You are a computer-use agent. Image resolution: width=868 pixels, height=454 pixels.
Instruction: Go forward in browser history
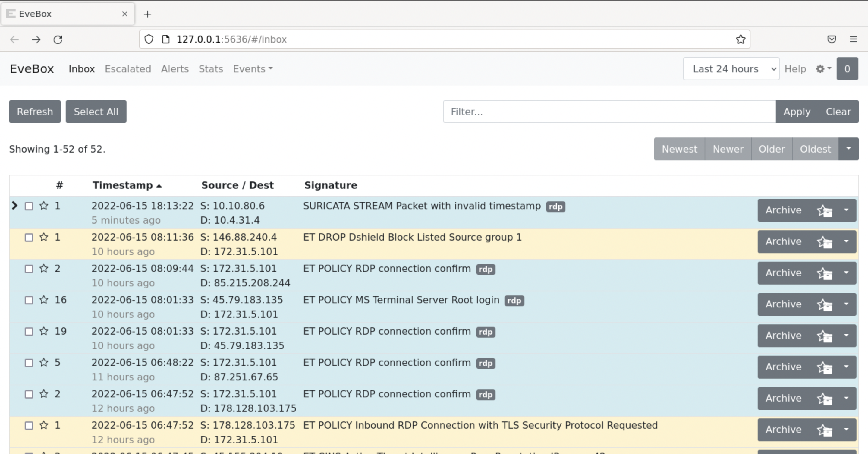pyautogui.click(x=36, y=39)
